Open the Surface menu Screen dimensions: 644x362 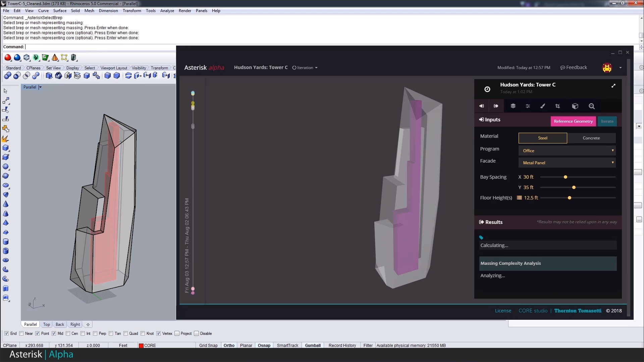pyautogui.click(x=60, y=11)
